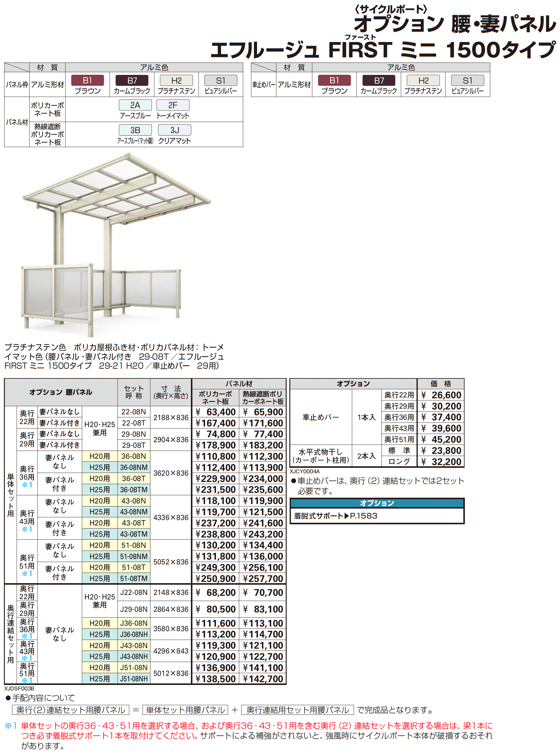Click the dimension cell 4296×843
Viewport: 560px width, 755px height.
(171, 651)
